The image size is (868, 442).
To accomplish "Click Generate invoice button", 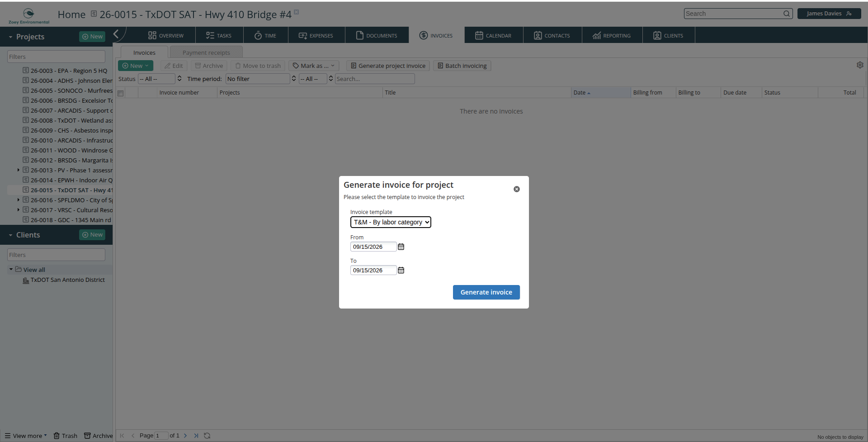I will pyautogui.click(x=486, y=292).
